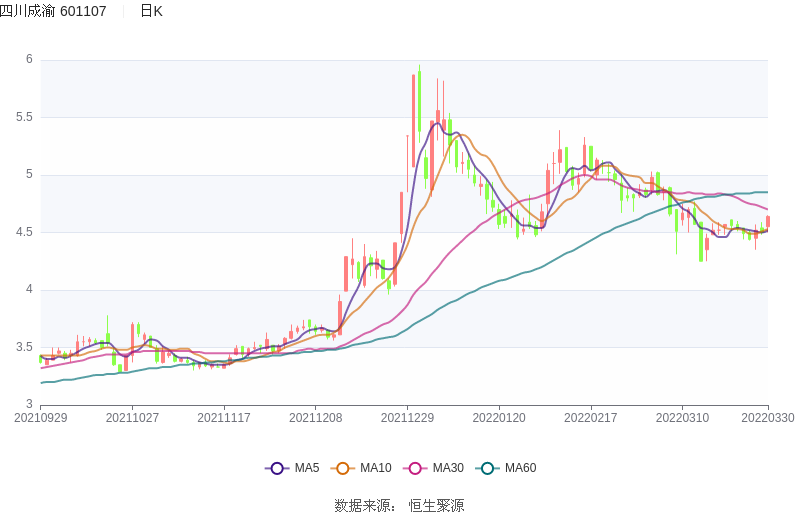Click the 四川成渝 601107 stock title
Screen dimensions: 800x517
(54, 11)
